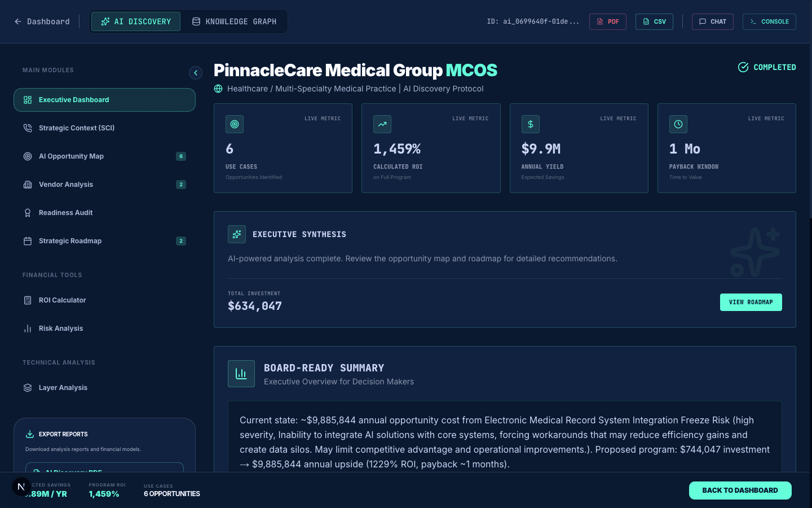Open Layer Analysis section
This screenshot has height=508, width=812.
point(104,388)
